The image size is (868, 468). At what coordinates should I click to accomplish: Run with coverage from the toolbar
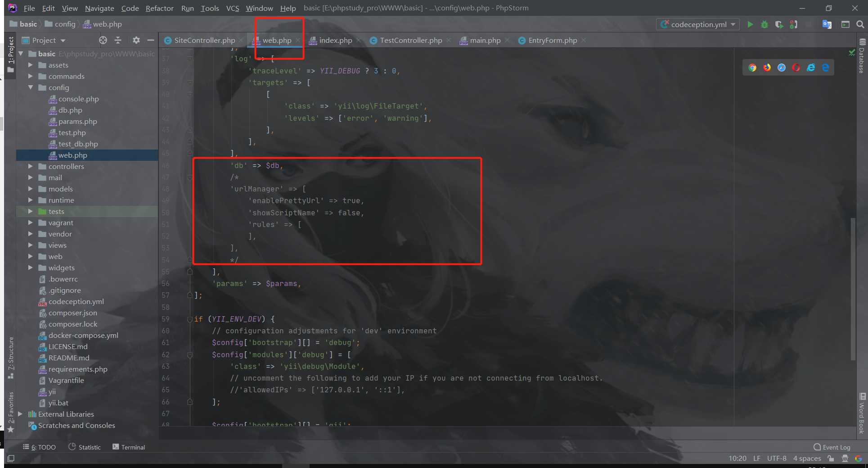coord(779,24)
